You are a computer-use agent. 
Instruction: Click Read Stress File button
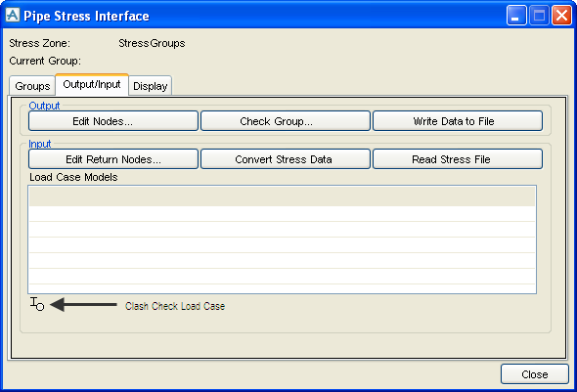coord(458,159)
